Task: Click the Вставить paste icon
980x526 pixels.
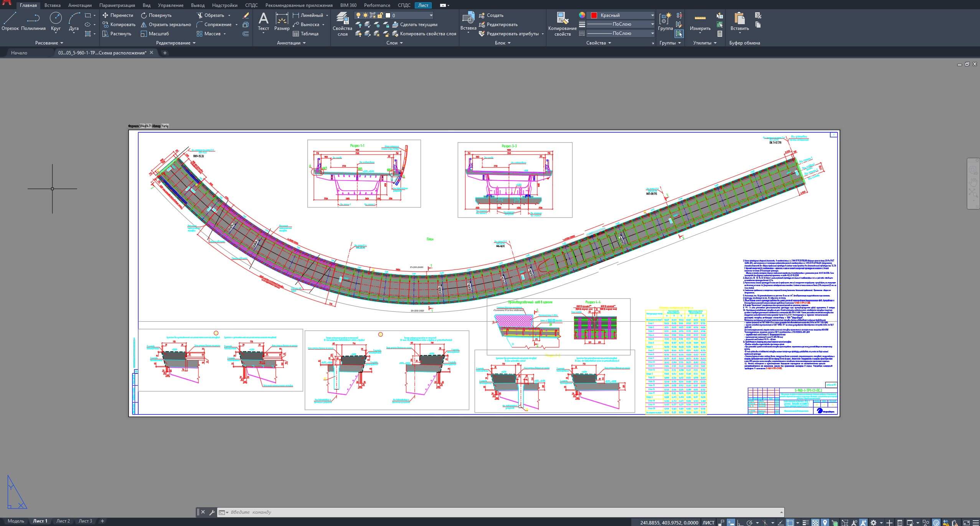Action: [x=739, y=22]
